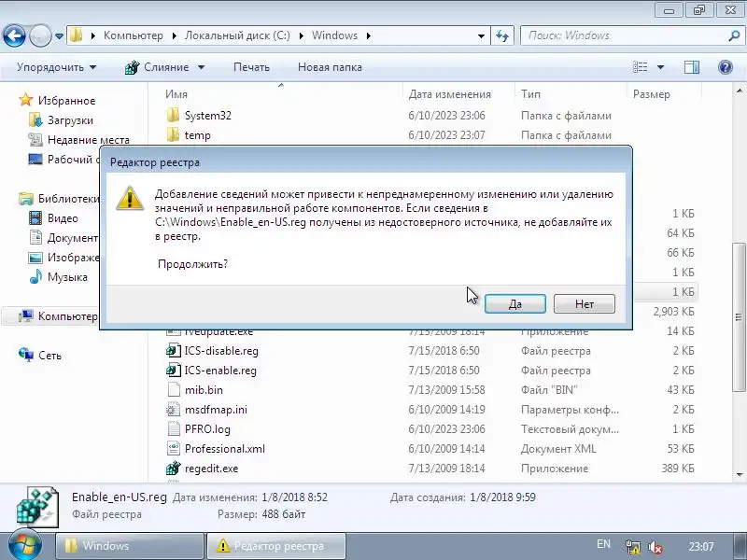
Task: Open Загрузки in the navigation pane
Action: click(x=70, y=120)
